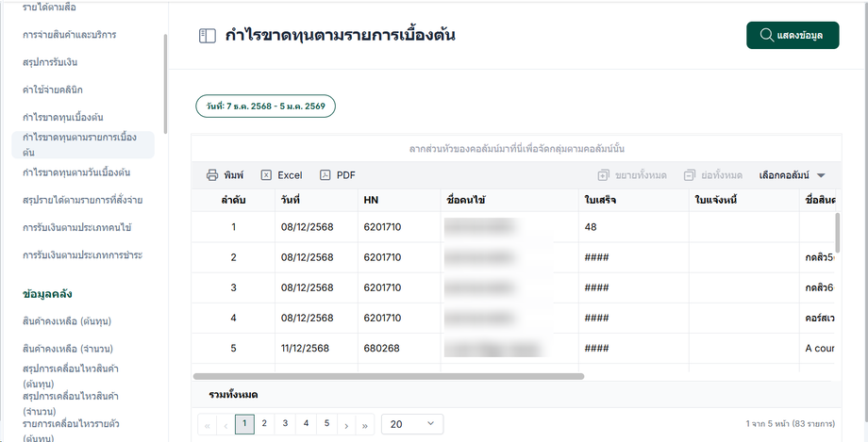Click the table's vertical scrollbar thumb
The image size is (868, 442).
coord(836,231)
